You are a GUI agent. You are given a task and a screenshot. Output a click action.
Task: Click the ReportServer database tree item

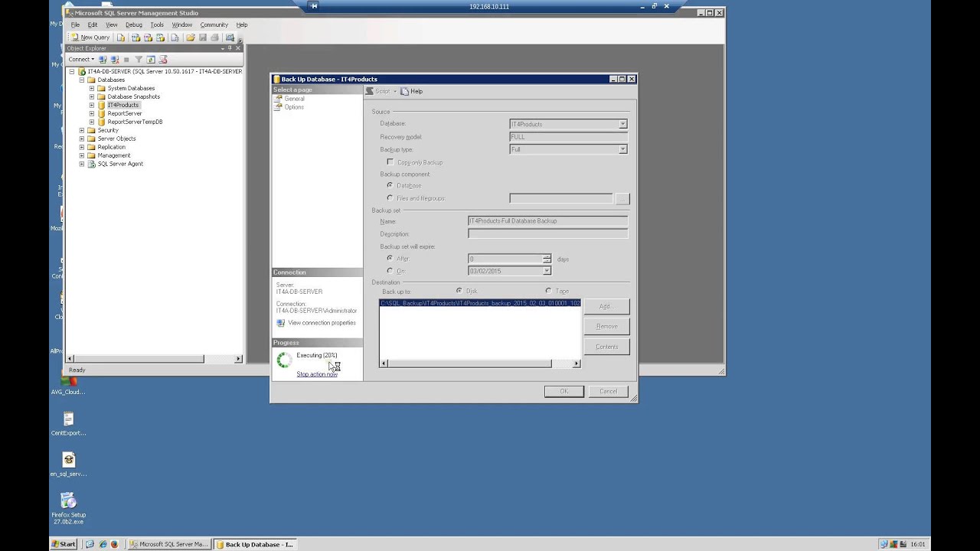pos(125,113)
